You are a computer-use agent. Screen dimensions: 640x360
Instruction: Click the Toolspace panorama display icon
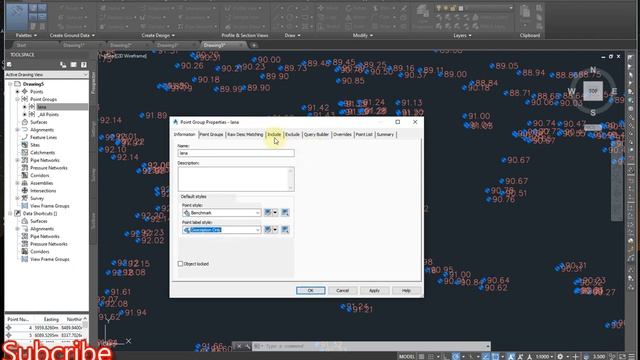[x=73, y=64]
